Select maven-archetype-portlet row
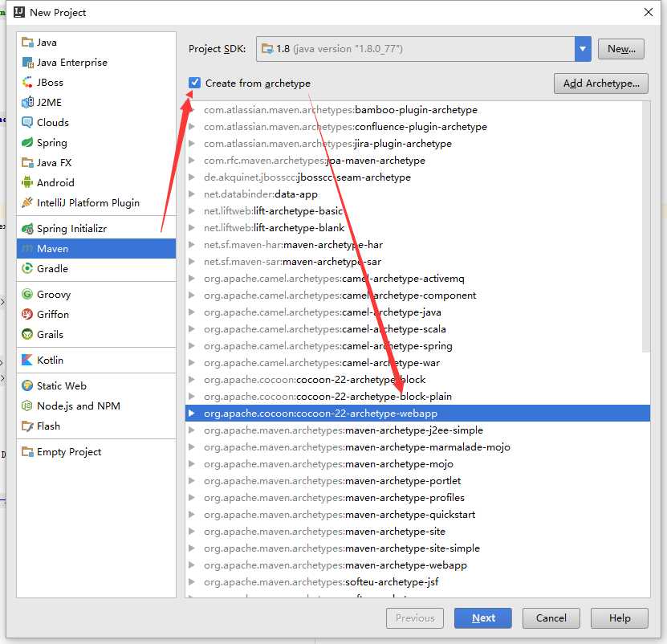667x644 pixels. point(417,480)
